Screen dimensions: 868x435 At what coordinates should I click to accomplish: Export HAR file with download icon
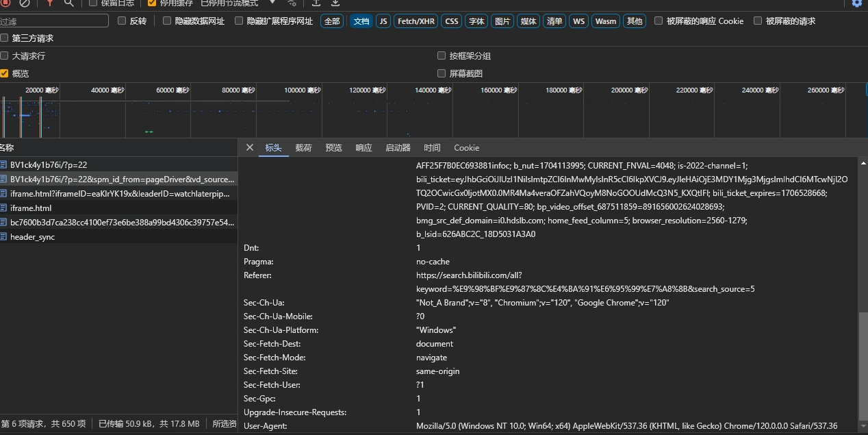pyautogui.click(x=335, y=3)
